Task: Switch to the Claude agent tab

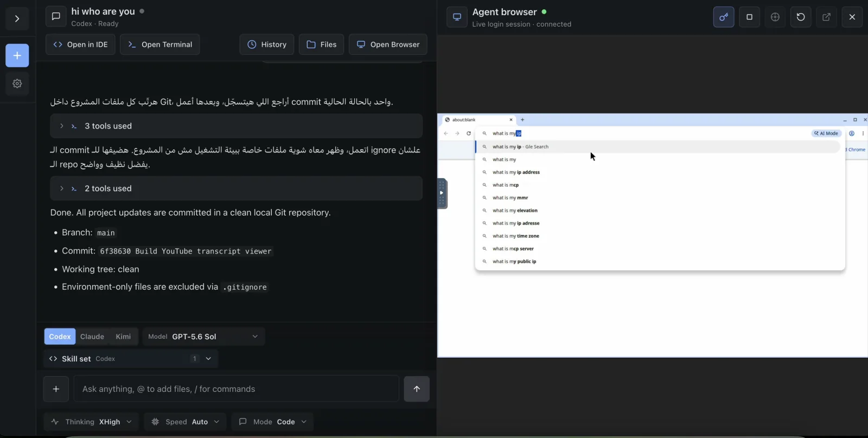Action: tap(92, 337)
